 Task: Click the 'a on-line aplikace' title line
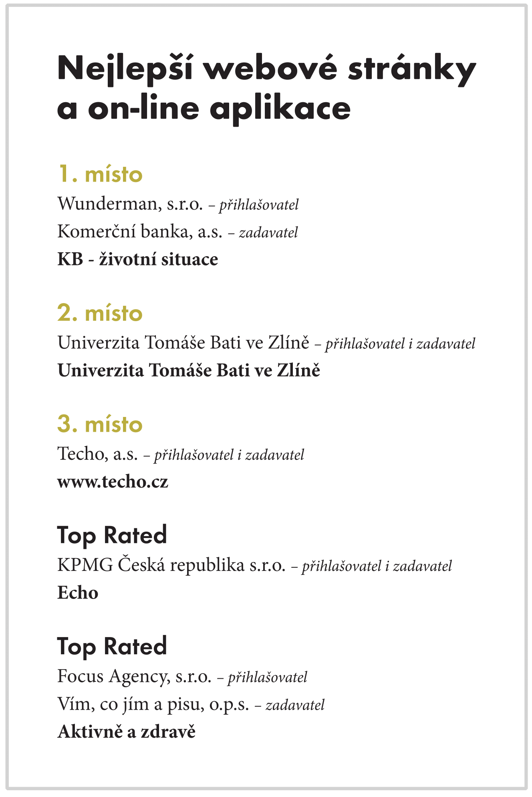point(204,109)
